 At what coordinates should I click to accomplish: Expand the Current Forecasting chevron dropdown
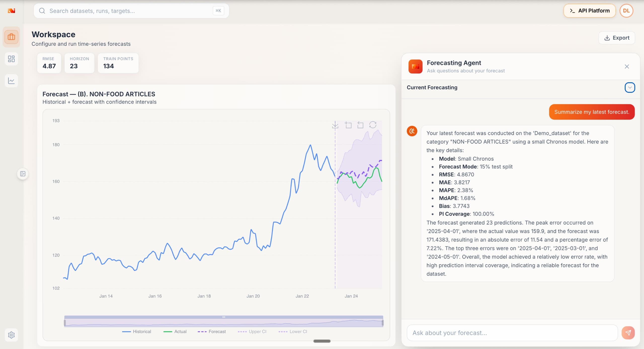630,88
